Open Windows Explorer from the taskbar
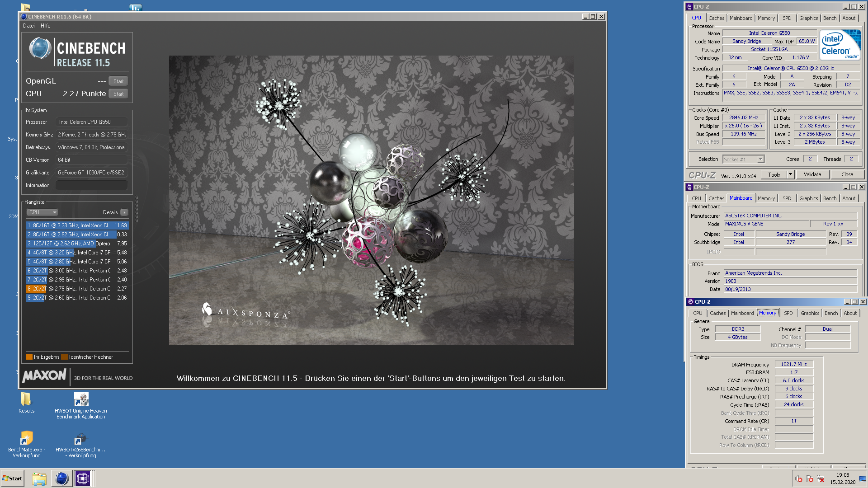 point(39,479)
